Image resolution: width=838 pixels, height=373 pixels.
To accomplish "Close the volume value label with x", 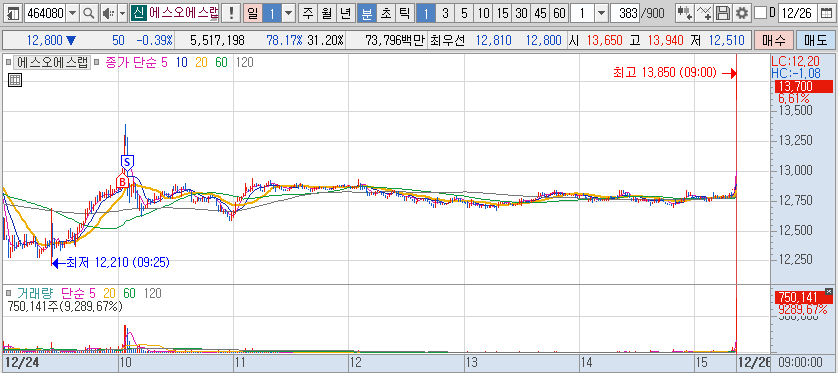I will point(829,291).
